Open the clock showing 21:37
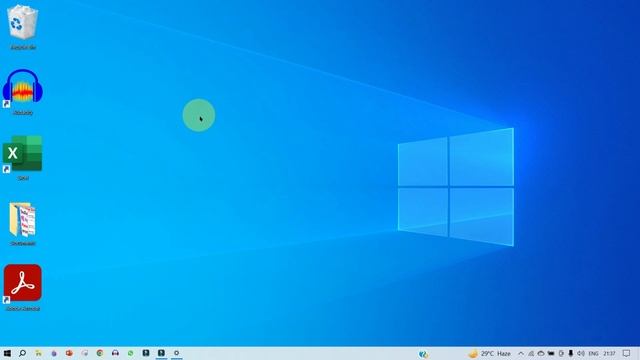The image size is (640, 360). point(609,353)
